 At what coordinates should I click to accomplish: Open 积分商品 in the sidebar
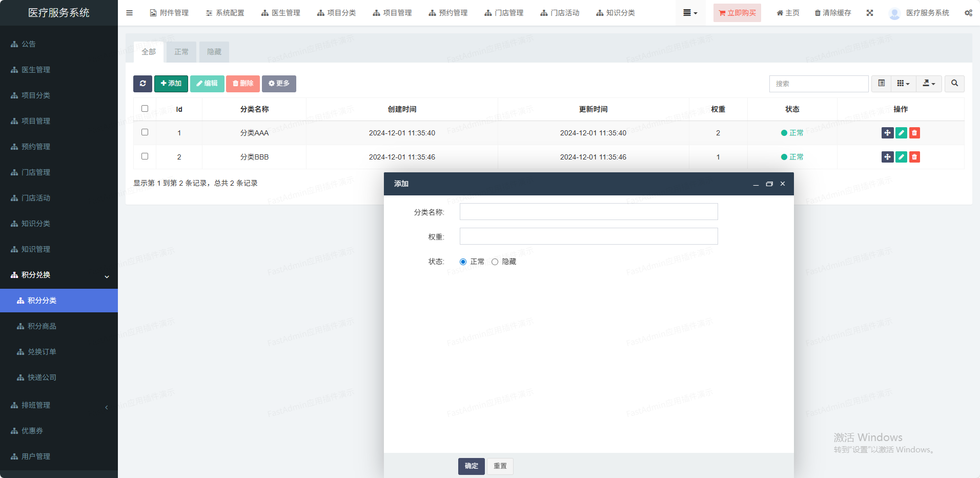pyautogui.click(x=42, y=326)
